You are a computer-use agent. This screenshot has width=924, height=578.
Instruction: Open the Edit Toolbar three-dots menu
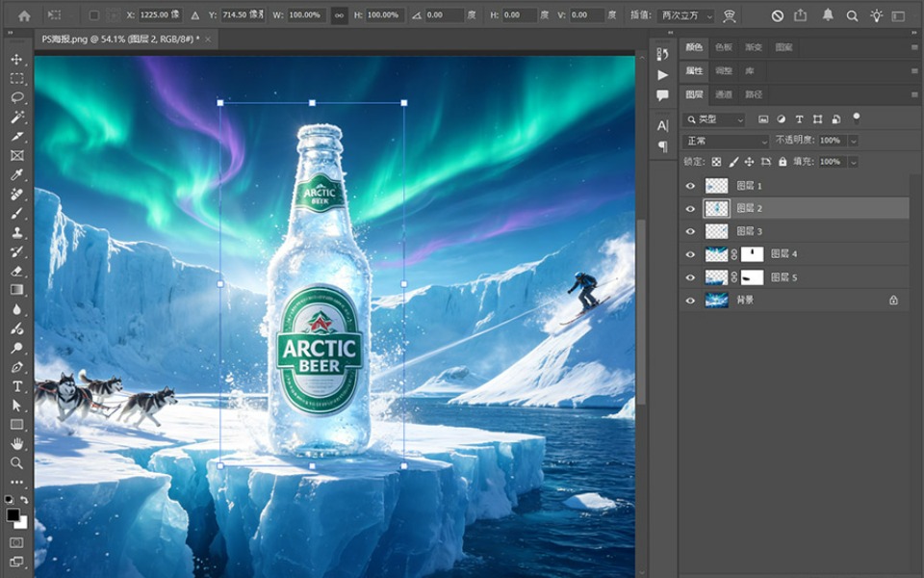tap(16, 482)
